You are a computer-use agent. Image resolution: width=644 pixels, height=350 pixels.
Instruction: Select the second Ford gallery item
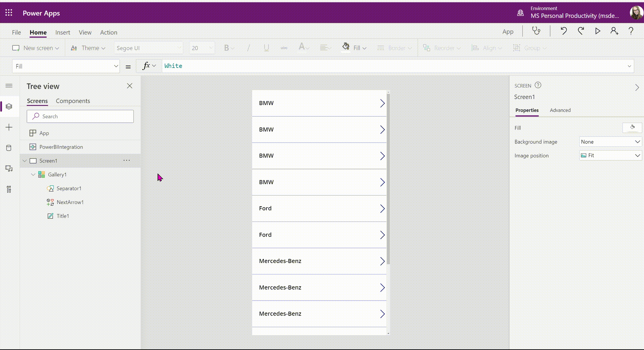coord(319,235)
